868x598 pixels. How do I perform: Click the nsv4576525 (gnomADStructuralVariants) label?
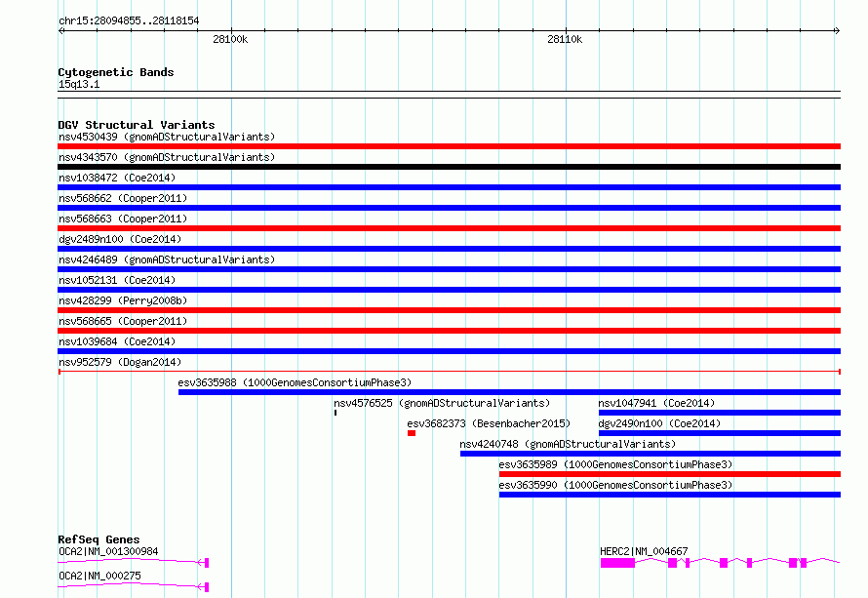point(442,403)
